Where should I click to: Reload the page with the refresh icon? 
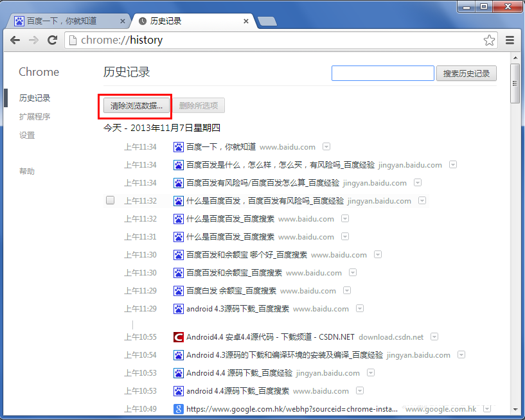(52, 40)
